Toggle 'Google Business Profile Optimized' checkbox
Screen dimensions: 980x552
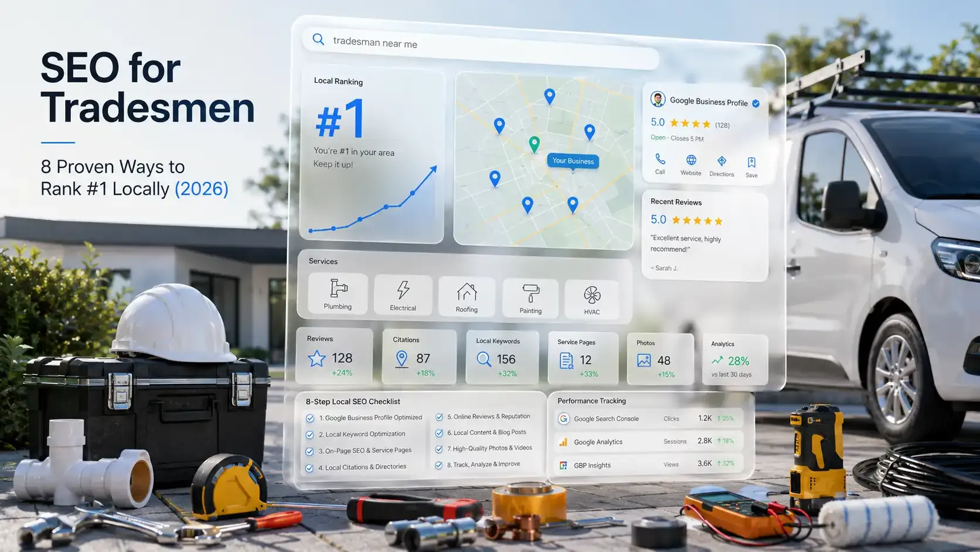point(310,418)
